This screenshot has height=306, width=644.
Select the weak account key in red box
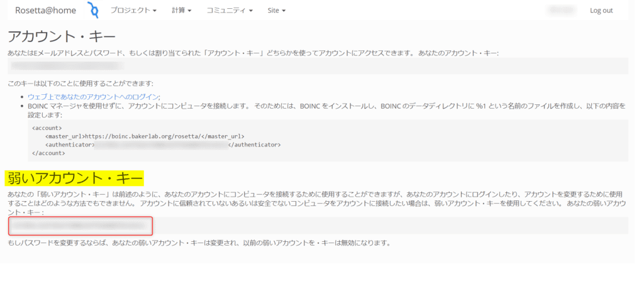(80, 226)
